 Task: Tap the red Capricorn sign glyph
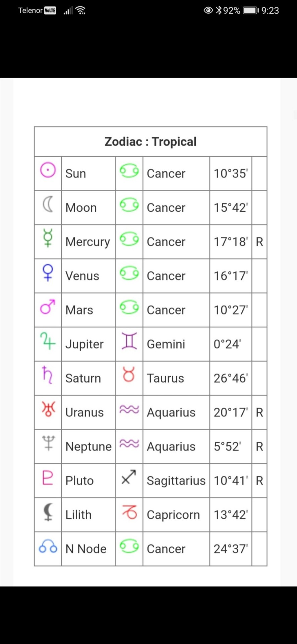129,512
